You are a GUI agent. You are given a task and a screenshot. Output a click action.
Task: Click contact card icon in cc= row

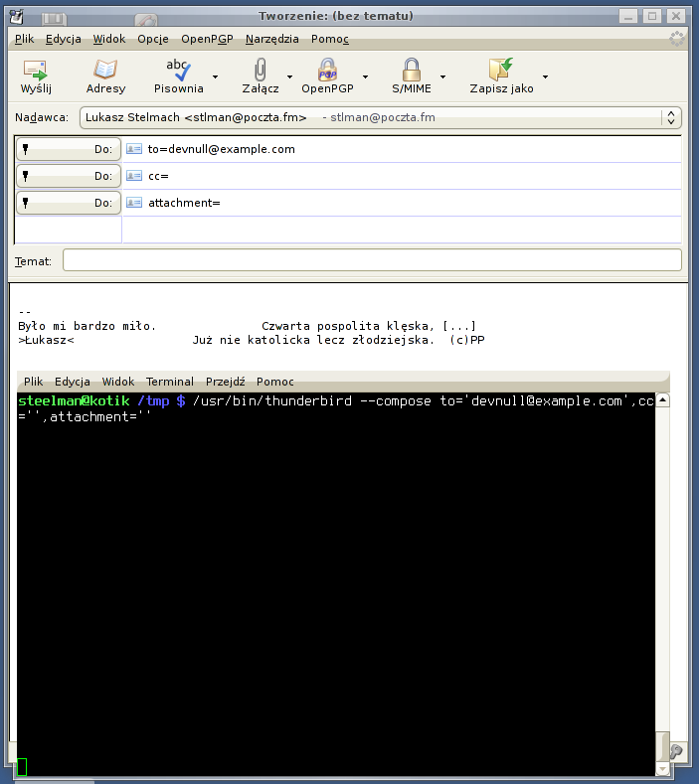pyautogui.click(x=133, y=176)
